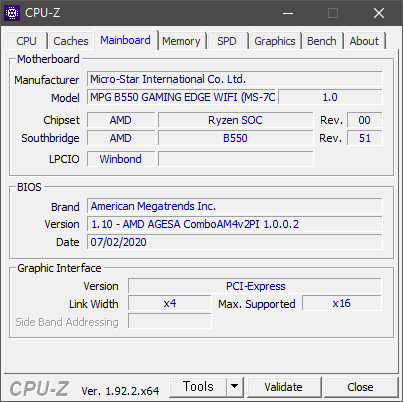
Task: Expand the Tools dropdown arrow
Action: tap(235, 387)
